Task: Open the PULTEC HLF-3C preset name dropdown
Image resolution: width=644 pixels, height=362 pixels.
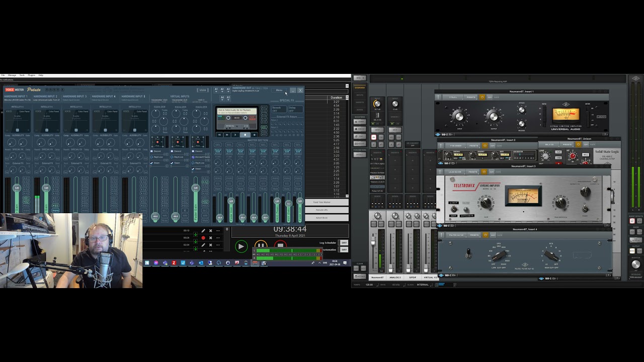Action: [x=456, y=235]
